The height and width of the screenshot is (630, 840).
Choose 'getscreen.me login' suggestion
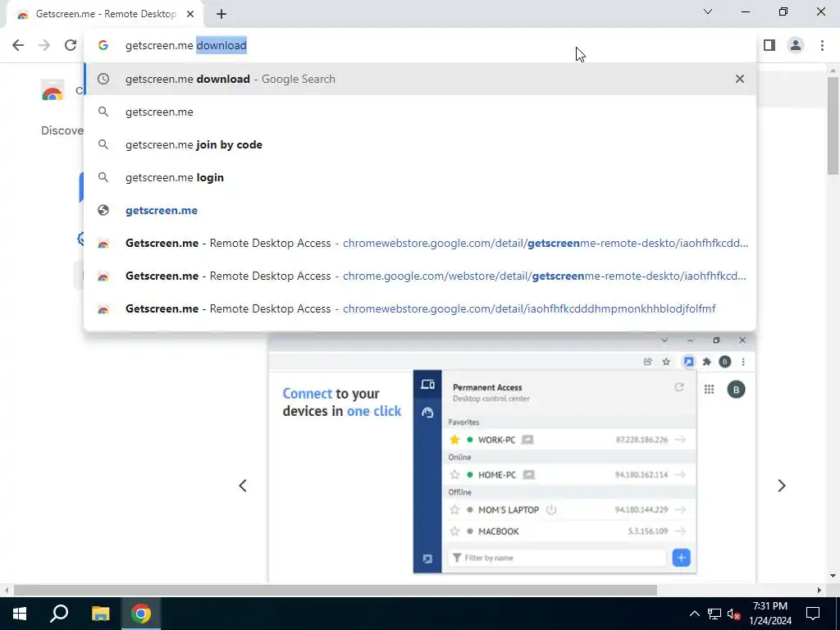pyautogui.click(x=420, y=177)
